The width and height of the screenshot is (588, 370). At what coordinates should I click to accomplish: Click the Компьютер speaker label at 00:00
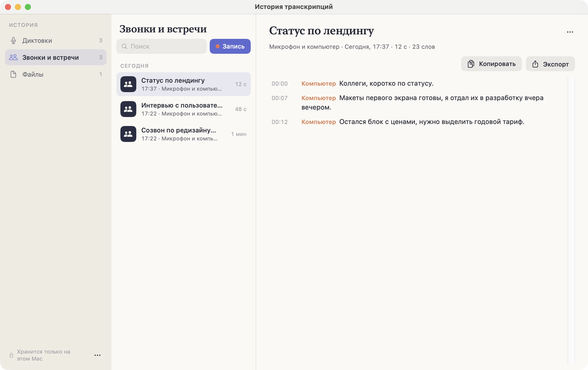pyautogui.click(x=319, y=84)
